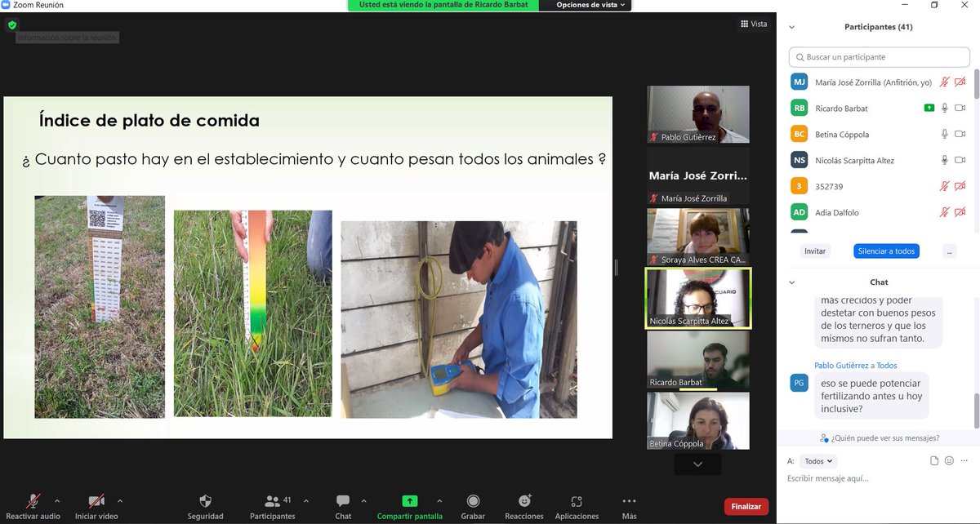Switch layout with the Vista button
This screenshot has height=524, width=980.
click(754, 24)
